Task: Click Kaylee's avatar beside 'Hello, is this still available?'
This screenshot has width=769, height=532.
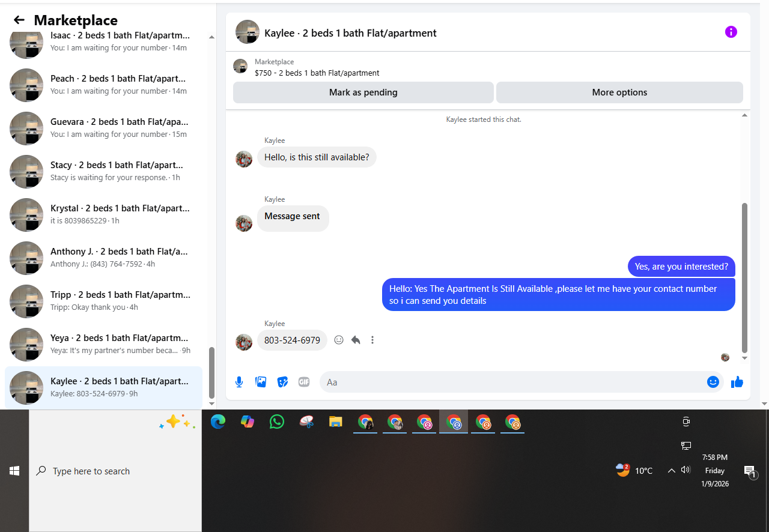Action: click(244, 159)
